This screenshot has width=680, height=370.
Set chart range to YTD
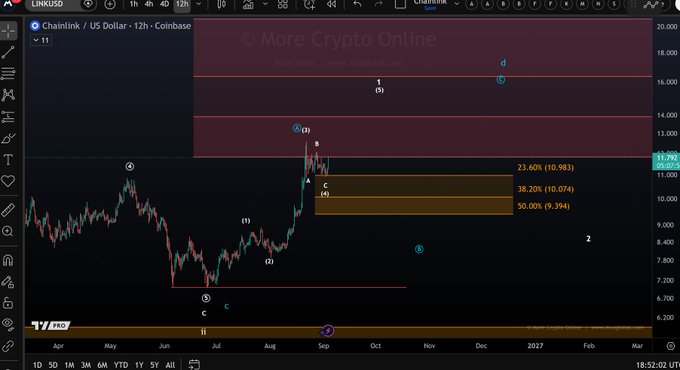(x=121, y=365)
